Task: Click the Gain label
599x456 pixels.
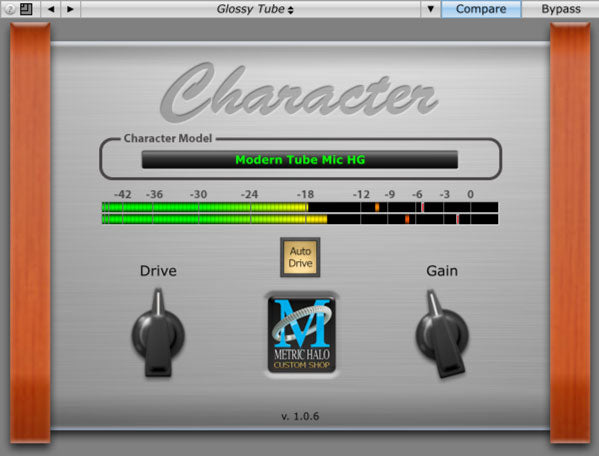Action: tap(442, 271)
